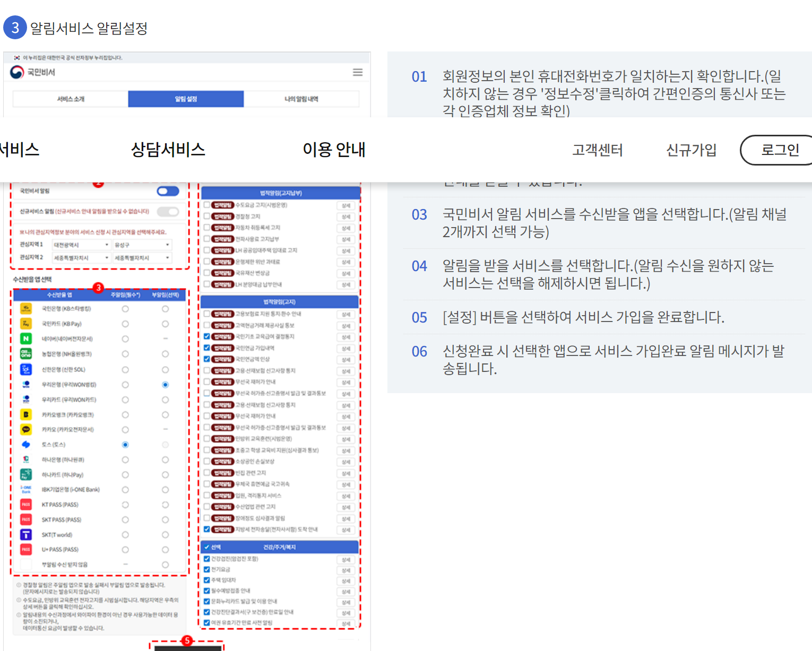Screen dimensions: 812x651
Task: Click the 하나은행 하나원큐 icon
Action: (x=25, y=459)
